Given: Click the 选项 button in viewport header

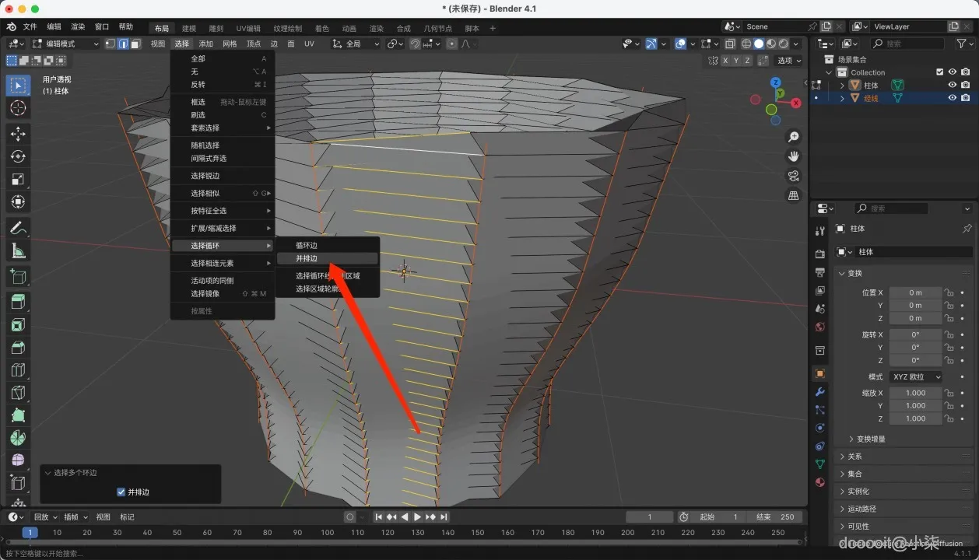Looking at the screenshot, I should point(788,60).
